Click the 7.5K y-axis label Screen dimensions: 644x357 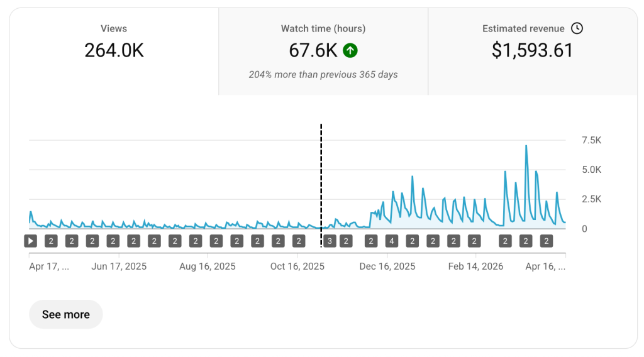[x=591, y=140]
